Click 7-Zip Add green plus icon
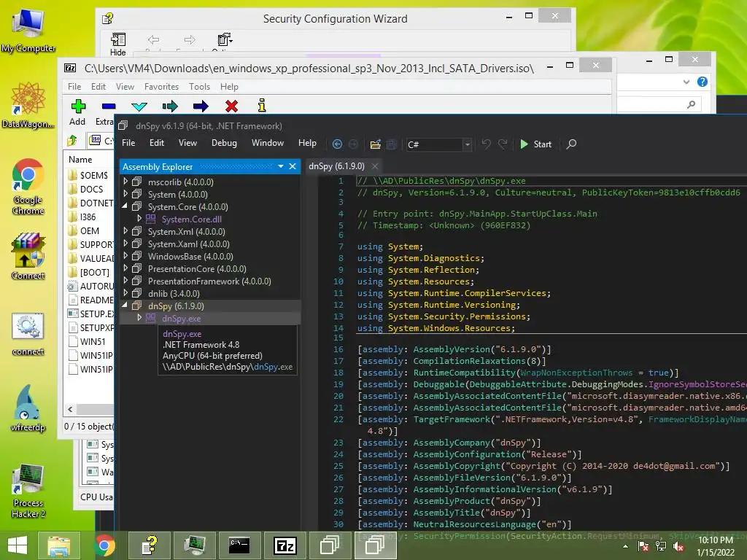747x560 pixels. pos(78,106)
